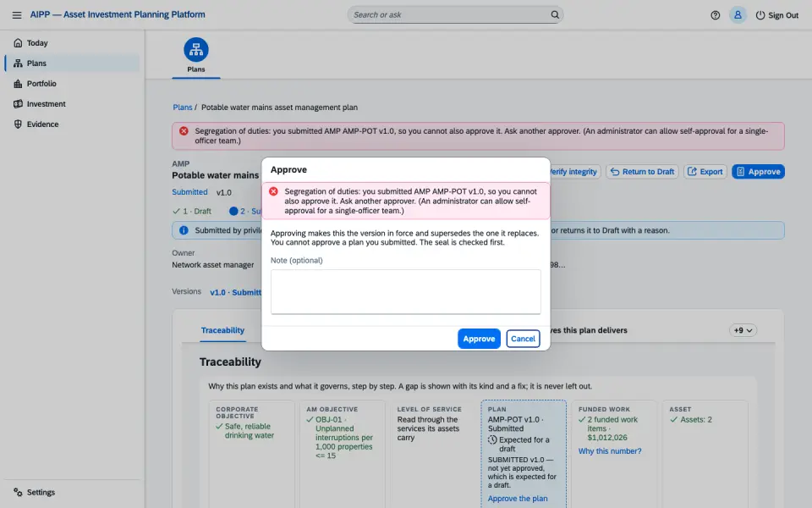
Task: Confirm with dialog Approve button
Action: 479,339
